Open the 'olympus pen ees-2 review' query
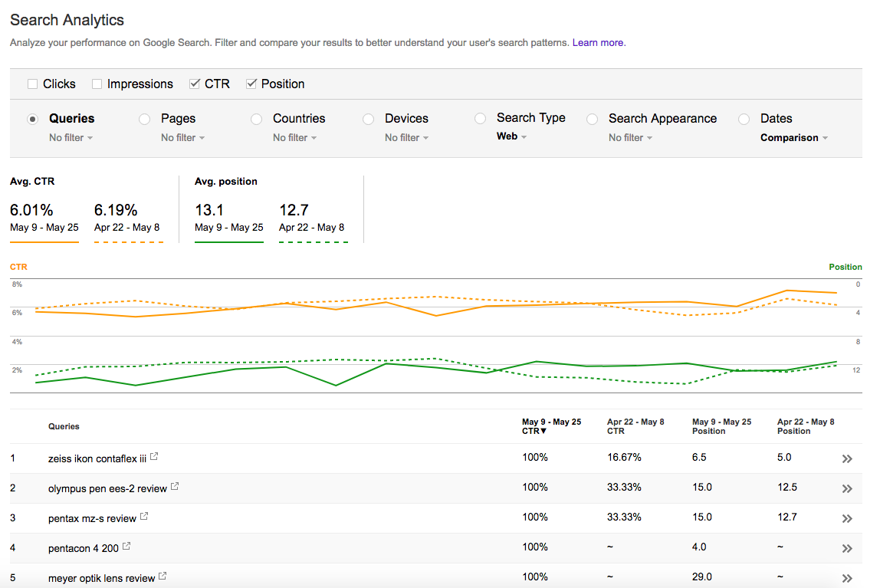The image size is (880, 588). (x=108, y=488)
